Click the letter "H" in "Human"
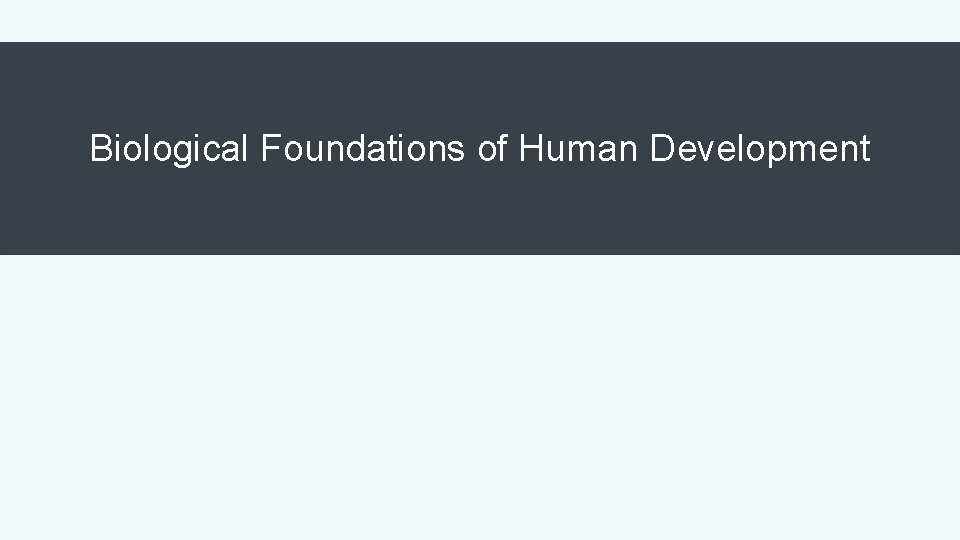The width and height of the screenshot is (960, 540). point(531,148)
